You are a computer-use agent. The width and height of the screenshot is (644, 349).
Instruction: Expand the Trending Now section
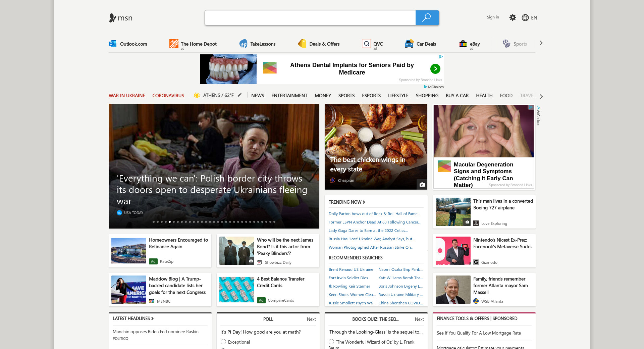347,202
